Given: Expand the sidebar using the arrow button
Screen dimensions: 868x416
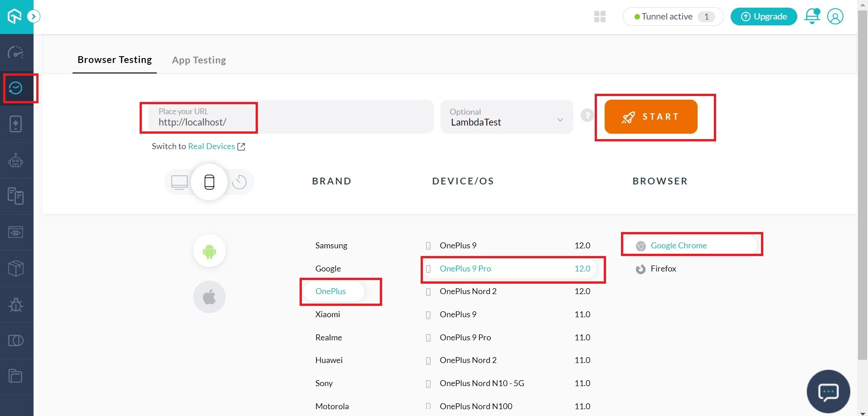Looking at the screenshot, I should click(34, 16).
